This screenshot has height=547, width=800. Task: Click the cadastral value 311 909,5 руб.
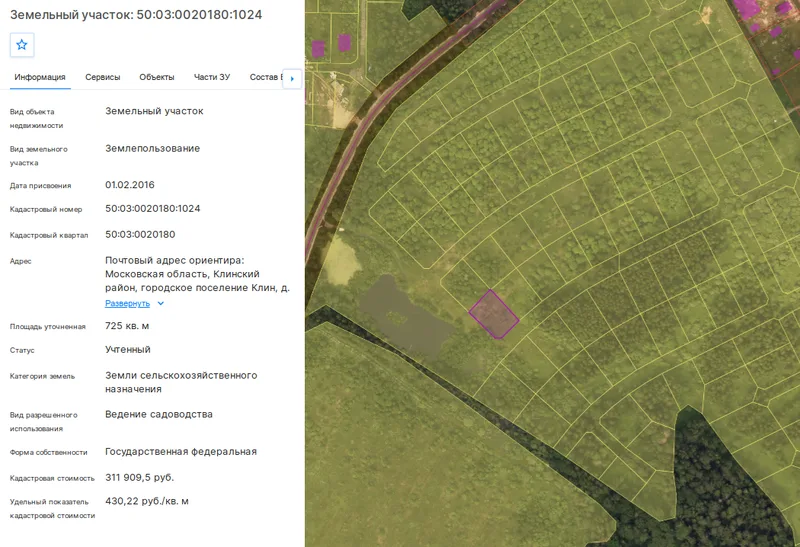pos(140,478)
